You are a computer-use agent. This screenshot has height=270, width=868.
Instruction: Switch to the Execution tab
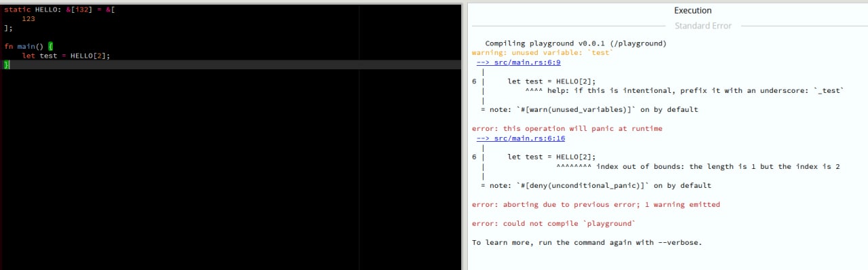click(692, 11)
